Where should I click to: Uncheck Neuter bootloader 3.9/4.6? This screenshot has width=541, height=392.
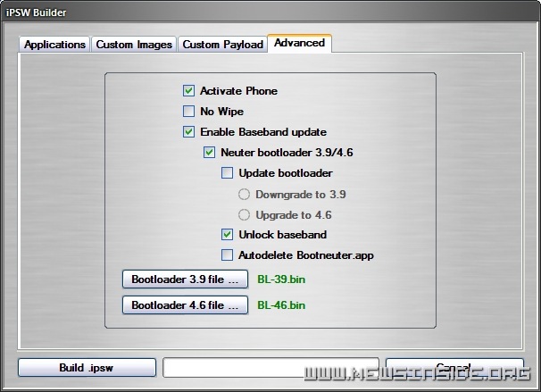click(210, 153)
